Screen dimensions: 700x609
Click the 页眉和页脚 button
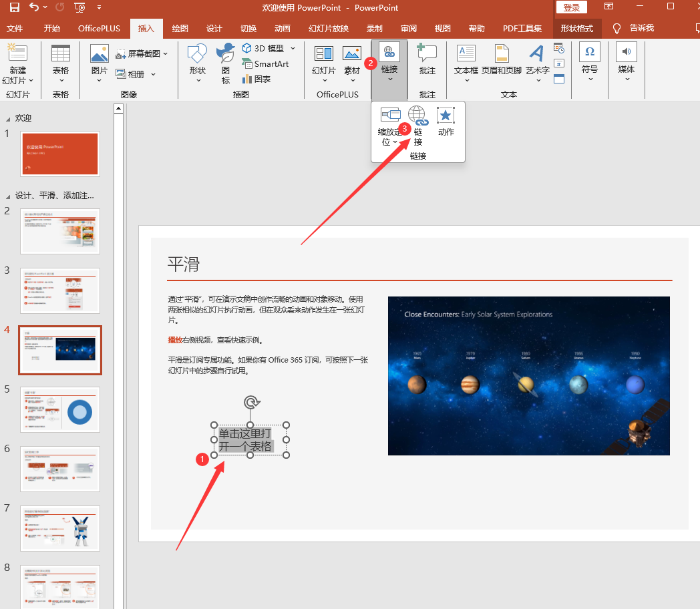coord(502,60)
